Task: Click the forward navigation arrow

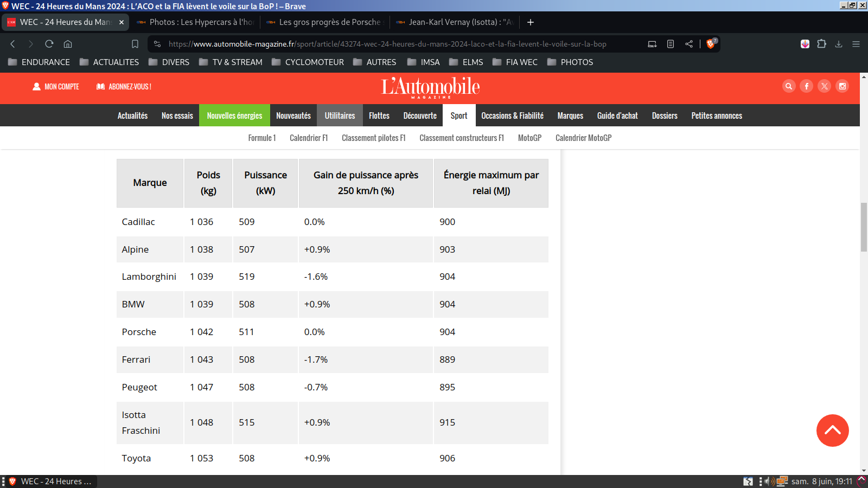Action: click(31, 44)
